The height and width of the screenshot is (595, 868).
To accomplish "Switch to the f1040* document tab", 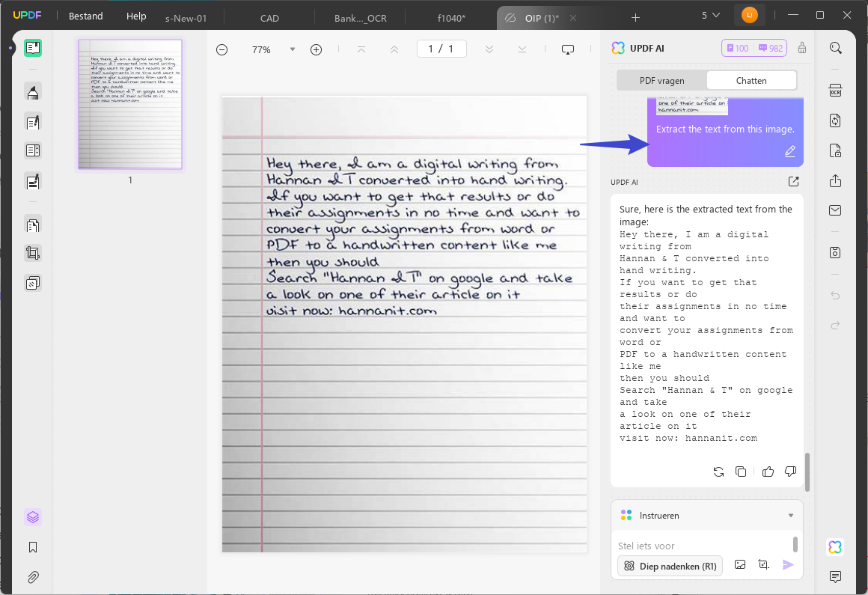I will pos(451,18).
